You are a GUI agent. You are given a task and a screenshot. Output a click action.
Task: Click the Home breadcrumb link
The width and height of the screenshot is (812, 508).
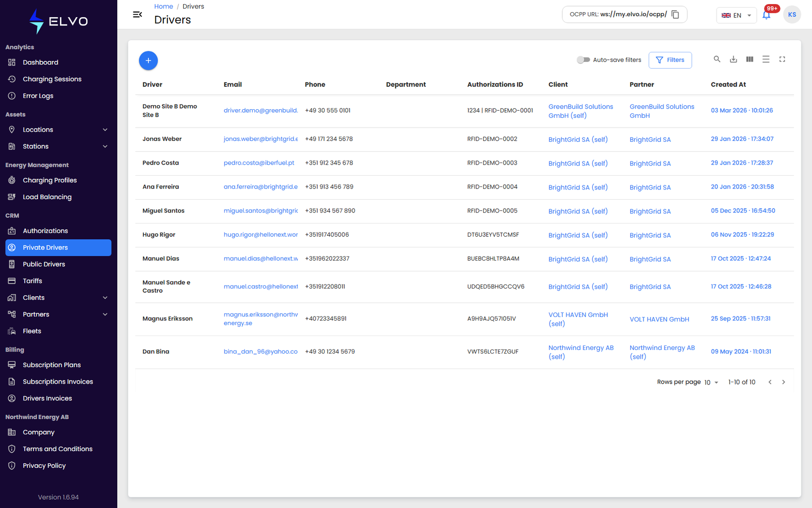click(163, 7)
